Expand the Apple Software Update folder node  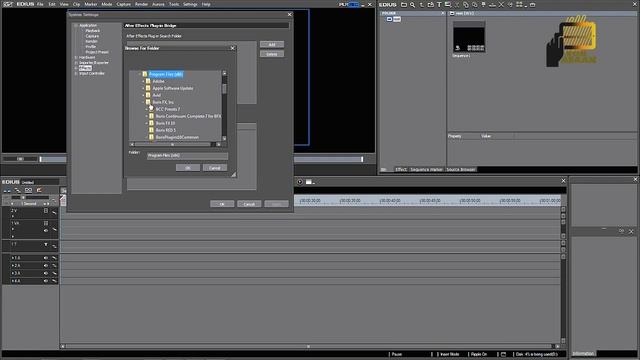coord(143,88)
